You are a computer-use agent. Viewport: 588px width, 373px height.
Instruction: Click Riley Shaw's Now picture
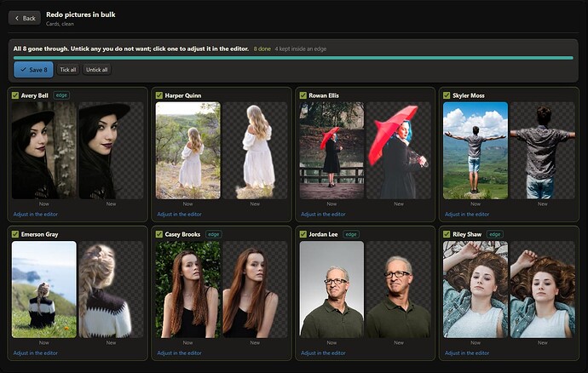click(476, 290)
